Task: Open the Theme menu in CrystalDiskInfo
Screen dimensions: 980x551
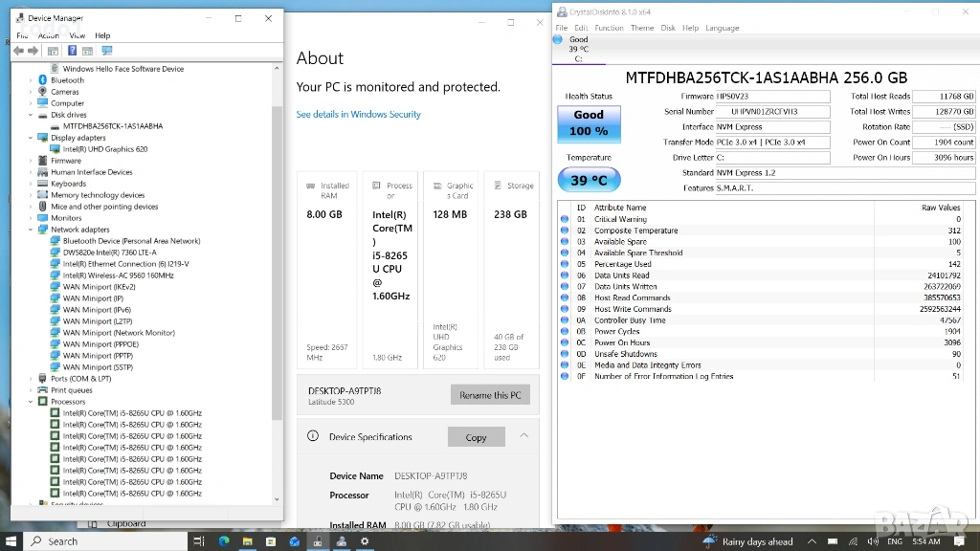Action: [642, 28]
